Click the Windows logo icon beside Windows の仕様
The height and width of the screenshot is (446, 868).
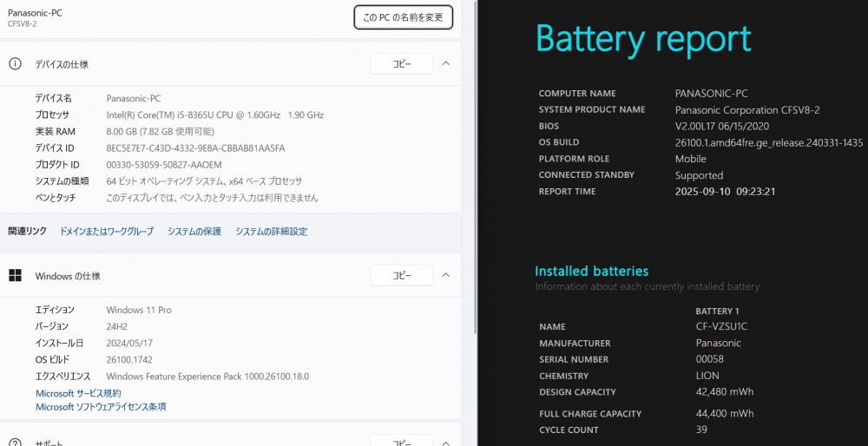tap(15, 276)
